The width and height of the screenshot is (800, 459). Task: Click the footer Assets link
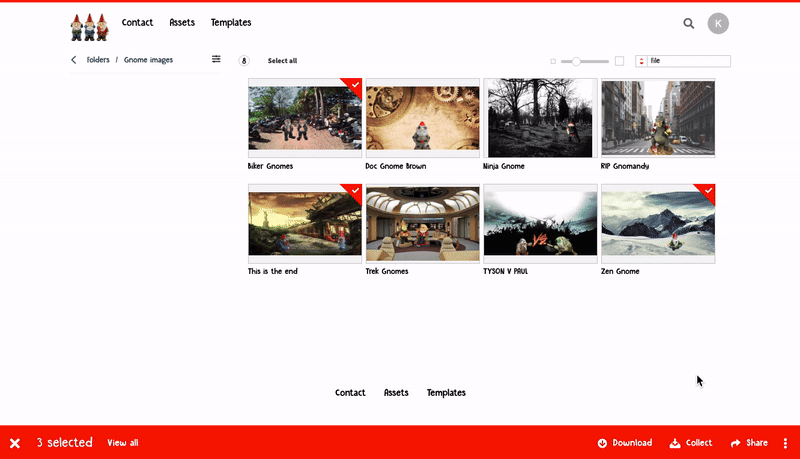(396, 393)
